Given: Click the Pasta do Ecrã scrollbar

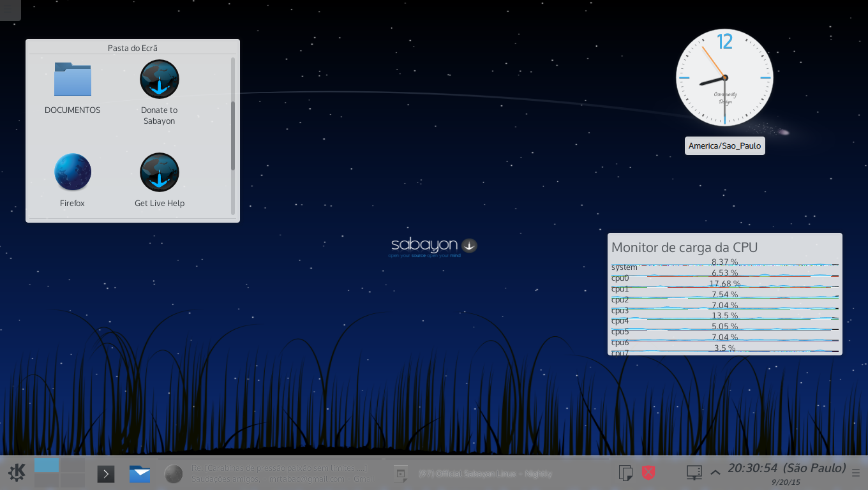Looking at the screenshot, I should (233, 136).
